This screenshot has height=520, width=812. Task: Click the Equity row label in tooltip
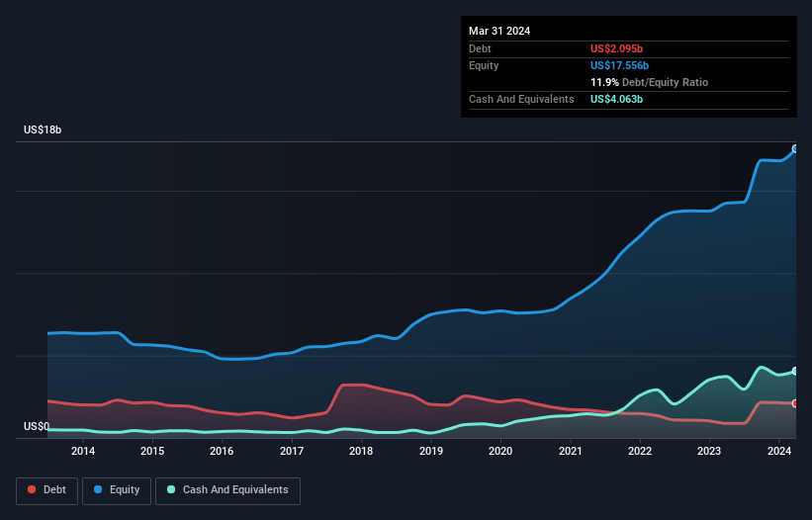[x=484, y=65]
